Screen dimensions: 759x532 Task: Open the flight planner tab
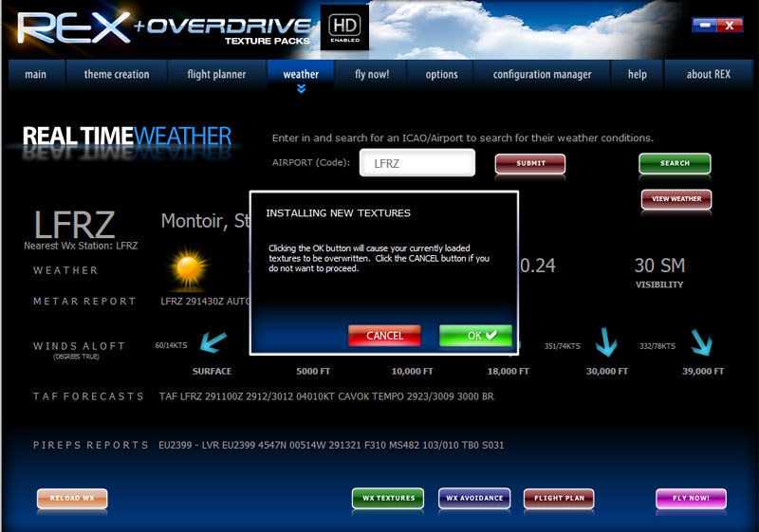(216, 75)
